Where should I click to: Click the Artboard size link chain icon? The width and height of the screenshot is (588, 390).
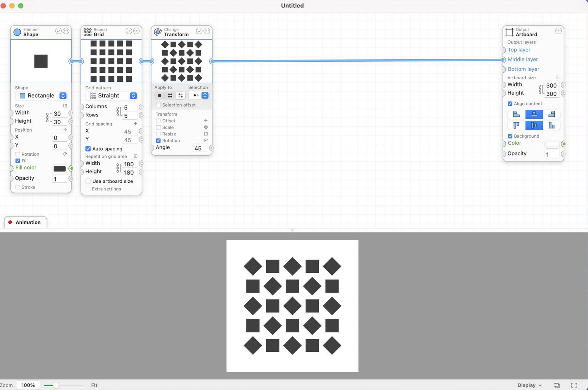pyautogui.click(x=540, y=89)
